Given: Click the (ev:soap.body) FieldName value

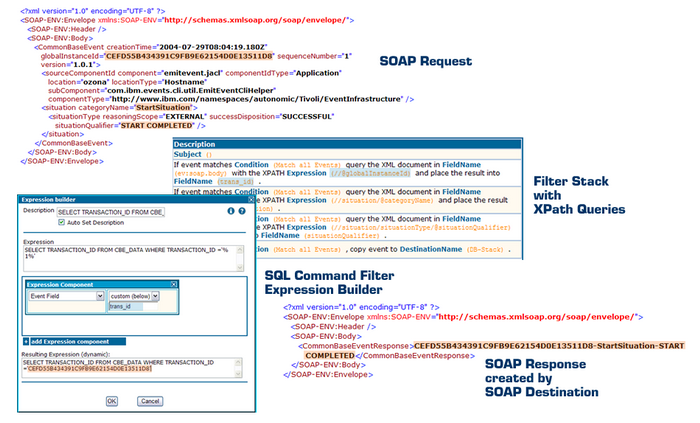Looking at the screenshot, I should pyautogui.click(x=200, y=173).
